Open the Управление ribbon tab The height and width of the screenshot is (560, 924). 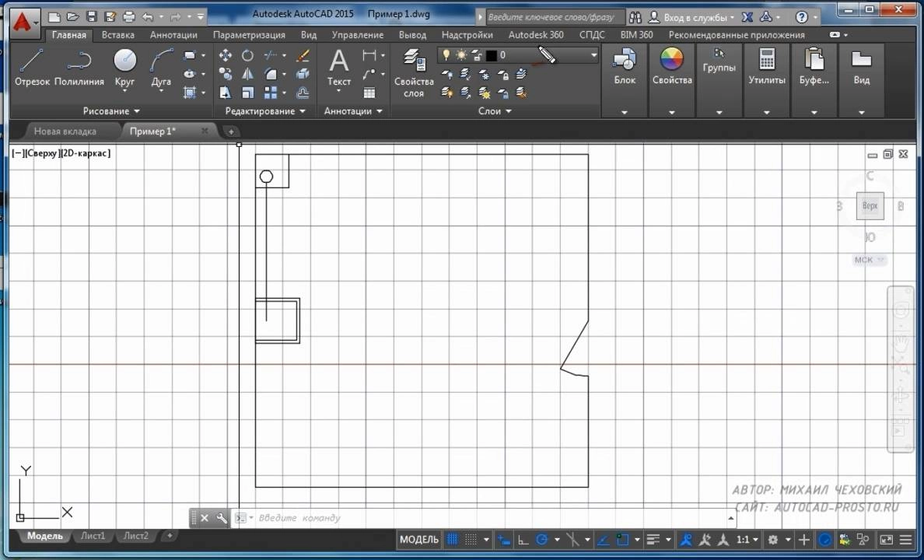(357, 35)
